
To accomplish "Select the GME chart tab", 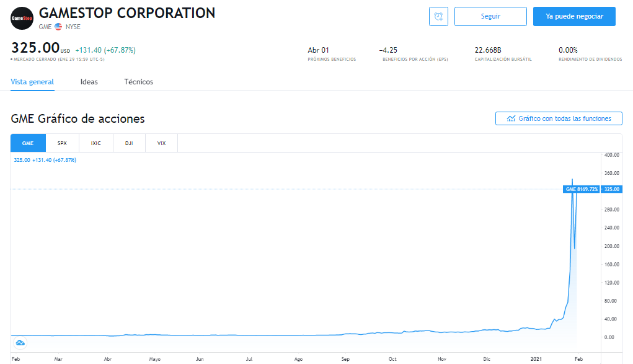I will (x=28, y=143).
